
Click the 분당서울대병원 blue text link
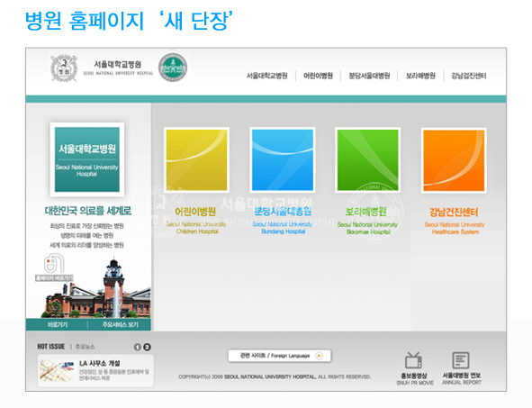pos(283,212)
